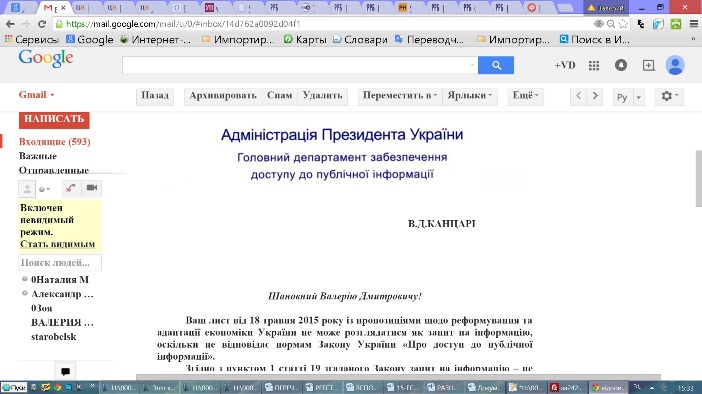
Task: Click the taskbar clock
Action: pyautogui.click(x=685, y=388)
